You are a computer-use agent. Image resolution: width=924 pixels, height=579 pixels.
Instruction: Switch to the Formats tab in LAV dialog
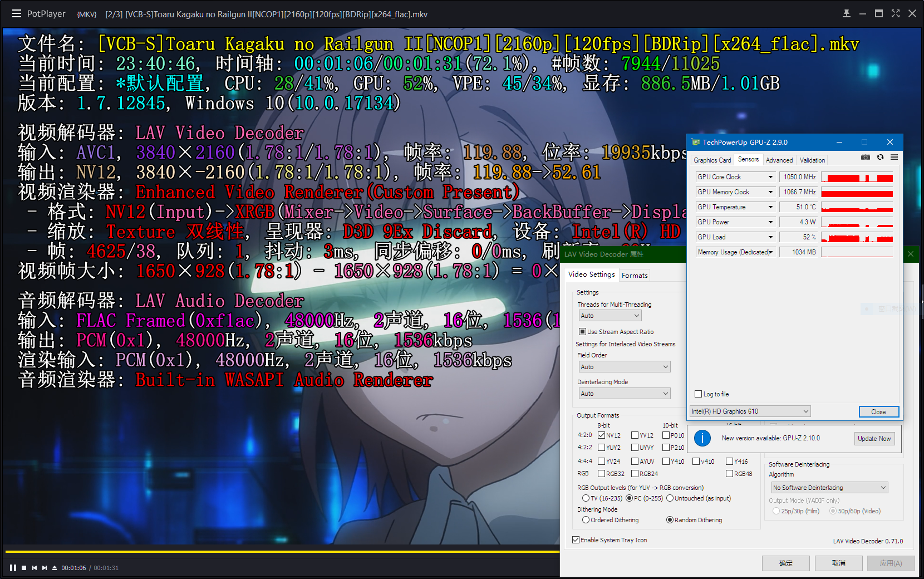635,276
